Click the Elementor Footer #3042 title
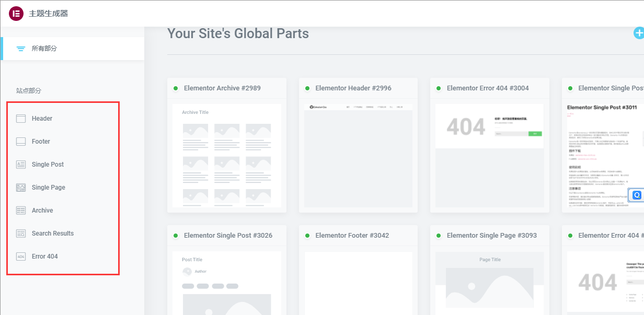This screenshot has height=315, width=644. (x=352, y=236)
